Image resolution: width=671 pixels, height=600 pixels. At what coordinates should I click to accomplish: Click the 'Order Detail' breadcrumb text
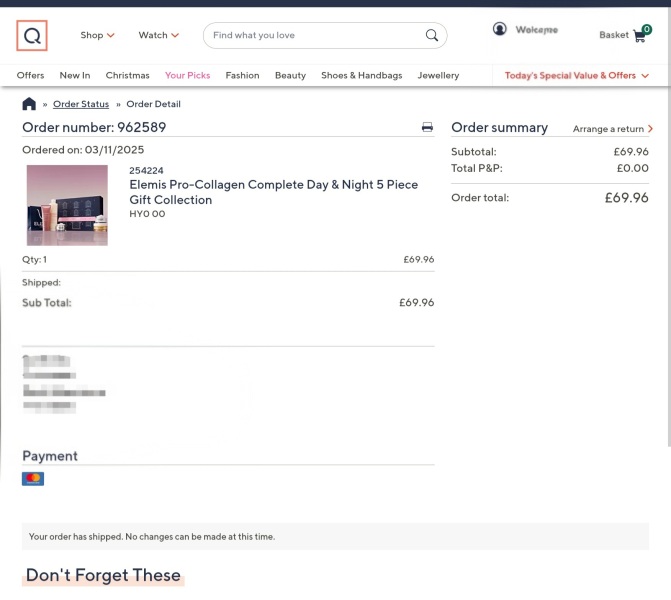[x=153, y=104]
